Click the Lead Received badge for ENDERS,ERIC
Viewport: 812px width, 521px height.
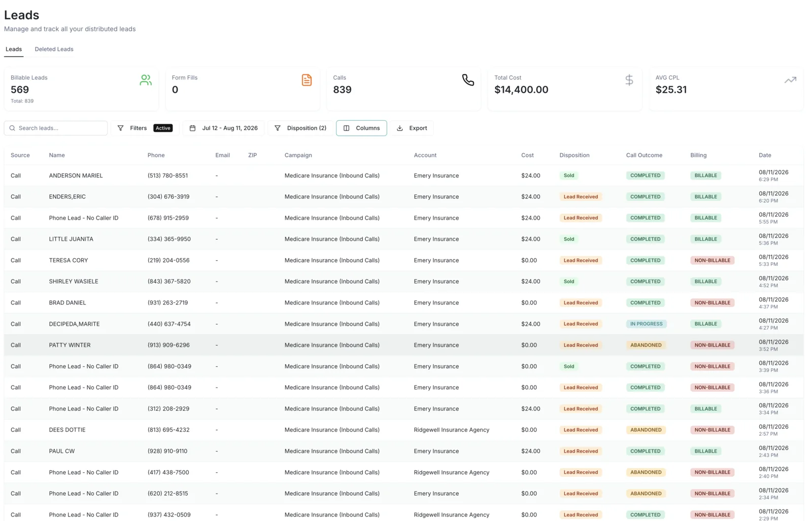click(x=581, y=197)
